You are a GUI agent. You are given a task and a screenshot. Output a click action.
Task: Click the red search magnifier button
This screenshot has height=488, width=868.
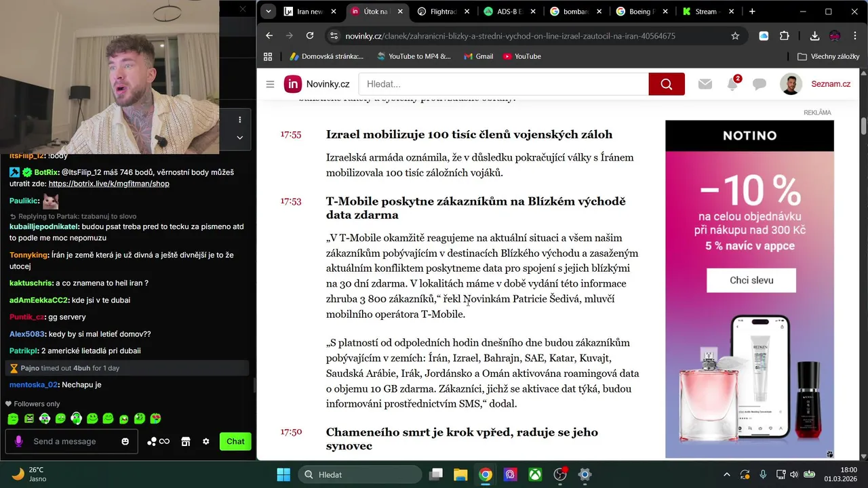tap(667, 84)
